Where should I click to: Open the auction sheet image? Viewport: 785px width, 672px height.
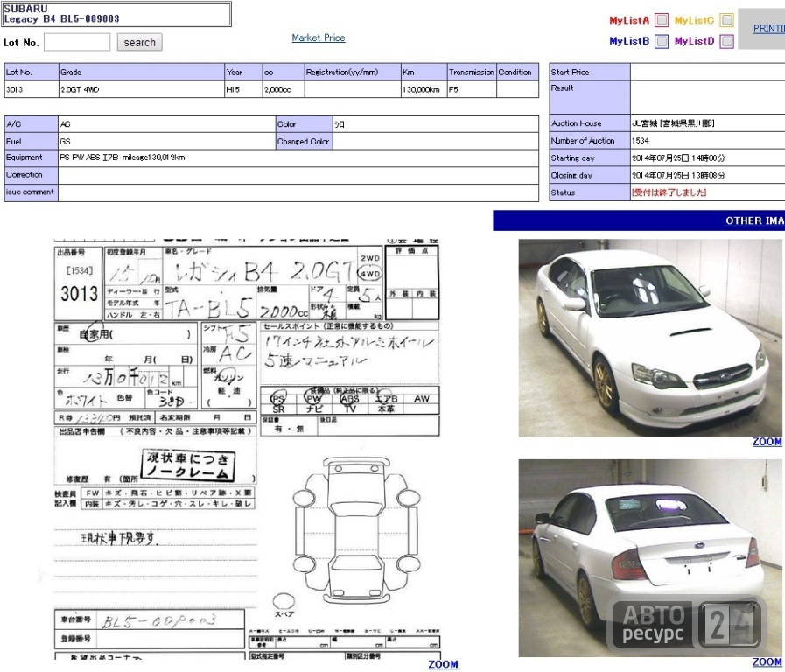click(x=247, y=448)
